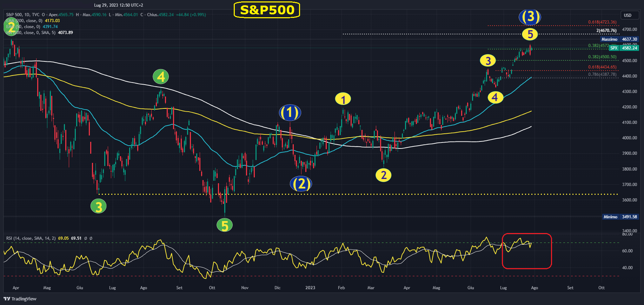This screenshot has width=644, height=305.
Task: Select green wave label 5 at the low
Action: (x=225, y=225)
